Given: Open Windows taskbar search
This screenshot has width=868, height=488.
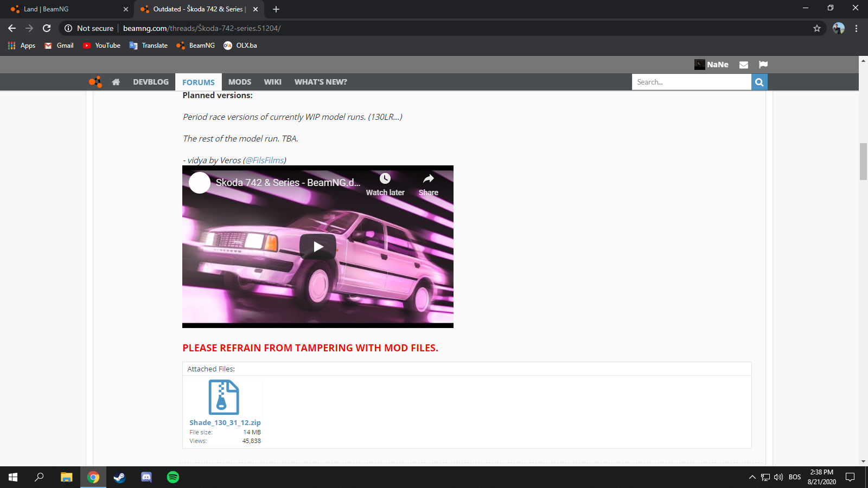Looking at the screenshot, I should [39, 477].
